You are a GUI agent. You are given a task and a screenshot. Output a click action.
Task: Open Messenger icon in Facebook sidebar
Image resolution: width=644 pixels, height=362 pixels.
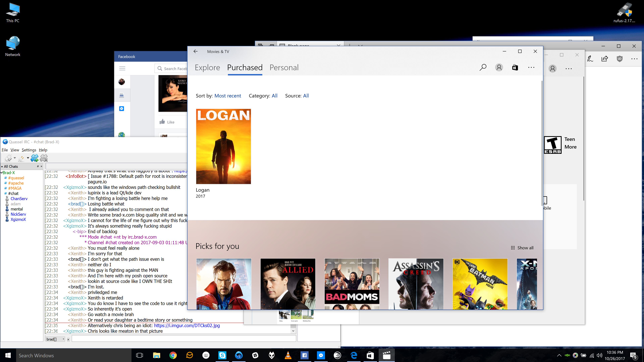[x=121, y=109]
